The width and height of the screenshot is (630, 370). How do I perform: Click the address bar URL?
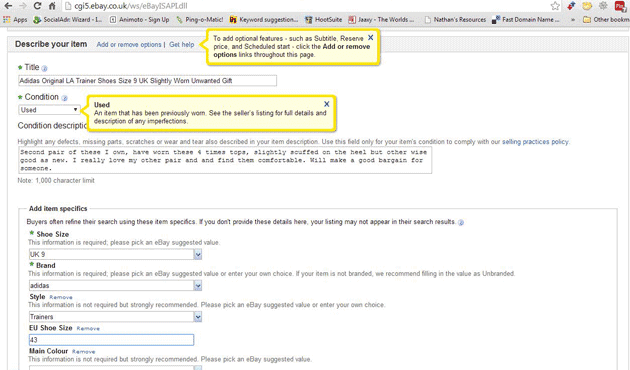click(x=131, y=6)
